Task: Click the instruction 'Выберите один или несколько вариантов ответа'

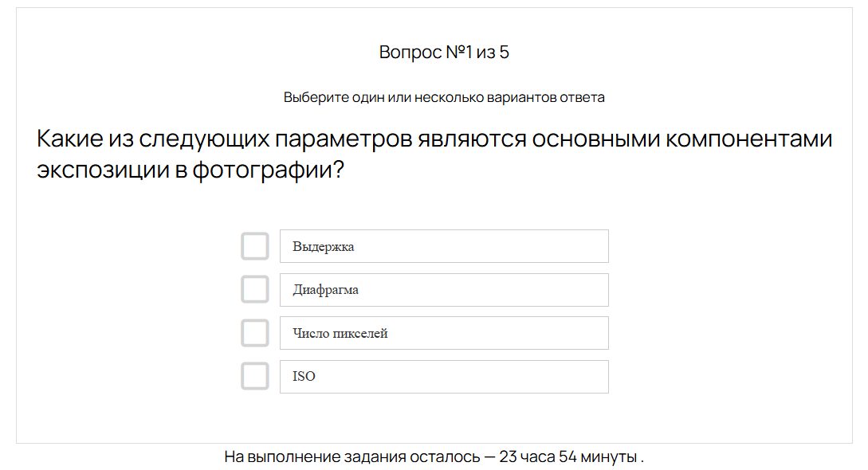Action: click(x=444, y=97)
